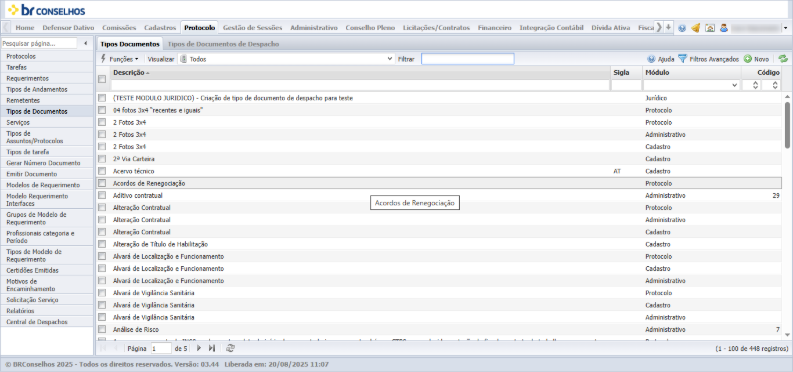Click the second Código filter stepper
The image size is (793, 372).
click(x=776, y=85)
